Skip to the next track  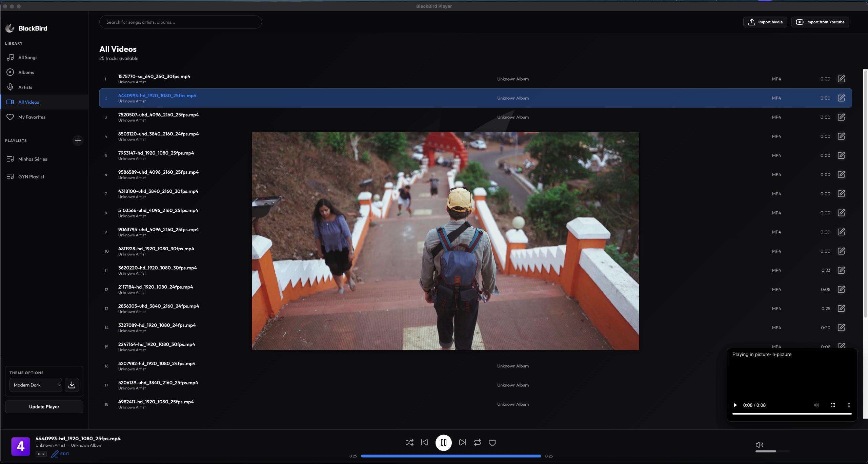click(x=462, y=442)
